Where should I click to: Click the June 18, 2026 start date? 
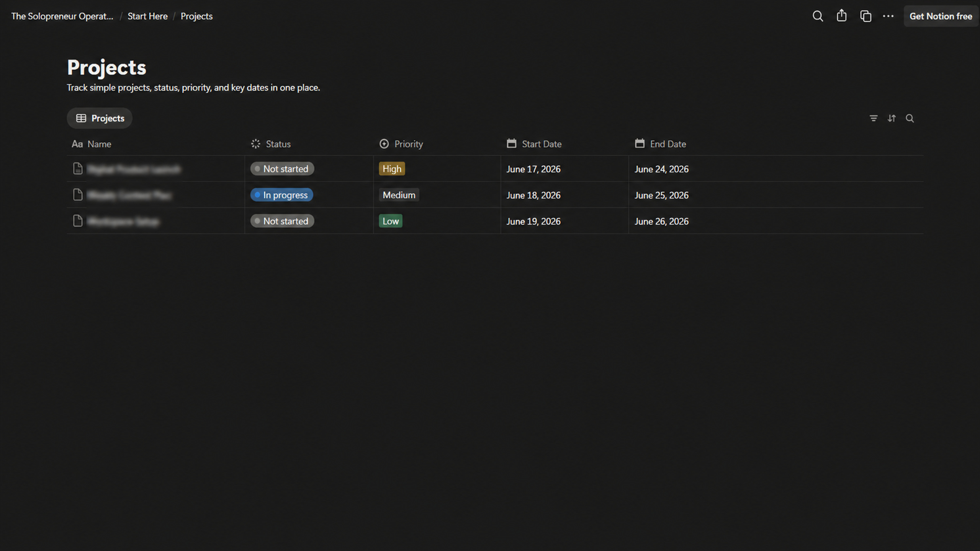pyautogui.click(x=533, y=195)
